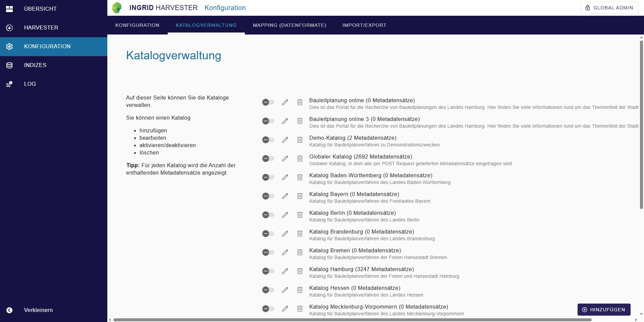Viewport: 644px width, 322px height.
Task: Click the InGrid Harvester logo
Action: (117, 8)
